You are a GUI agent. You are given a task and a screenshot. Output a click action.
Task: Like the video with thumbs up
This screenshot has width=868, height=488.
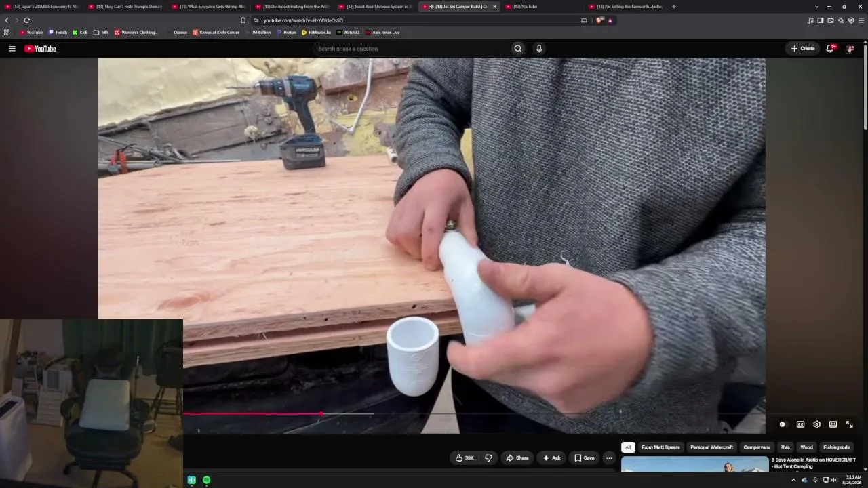465,458
